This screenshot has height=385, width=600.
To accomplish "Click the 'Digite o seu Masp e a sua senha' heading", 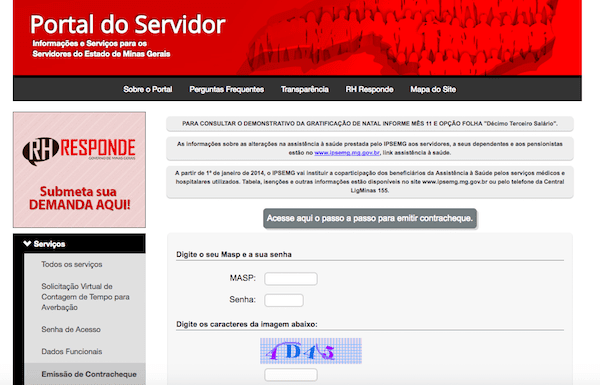I will (234, 254).
